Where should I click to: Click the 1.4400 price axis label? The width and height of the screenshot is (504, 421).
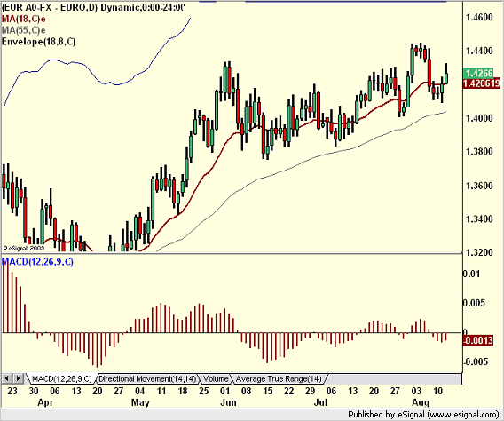click(479, 51)
